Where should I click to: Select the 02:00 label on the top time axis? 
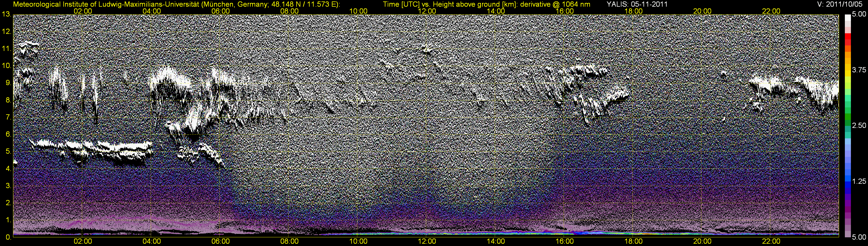(83, 11)
